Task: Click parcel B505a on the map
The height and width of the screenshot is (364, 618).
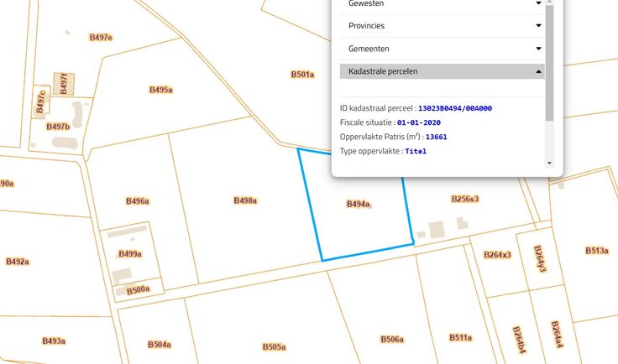Action: tap(274, 346)
